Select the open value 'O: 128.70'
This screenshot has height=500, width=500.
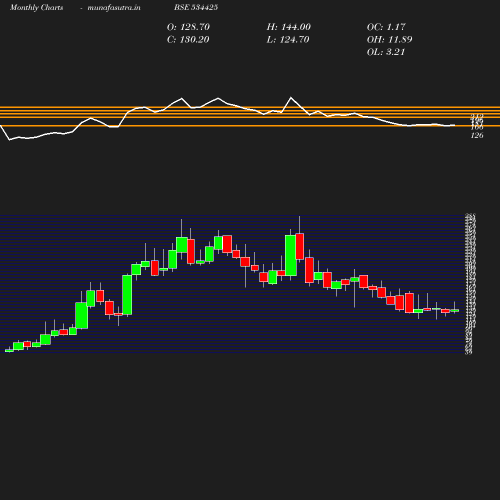pos(188,27)
